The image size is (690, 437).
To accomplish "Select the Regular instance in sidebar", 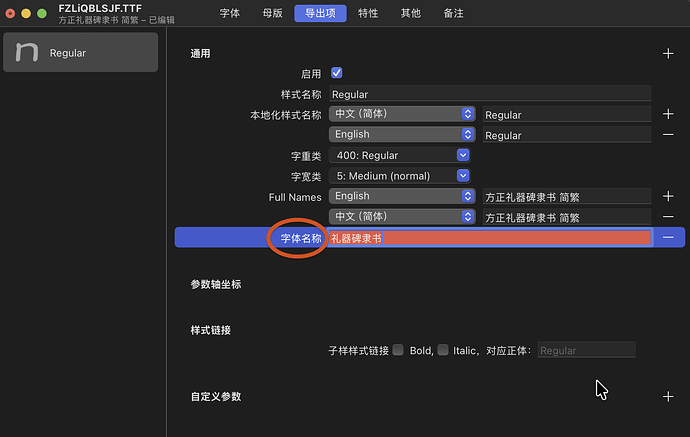I will (x=81, y=52).
